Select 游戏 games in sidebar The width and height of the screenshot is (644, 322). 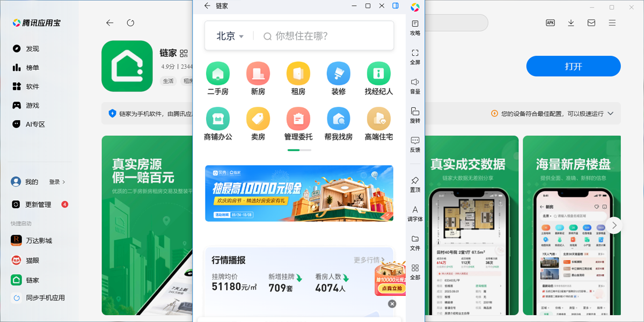point(26,106)
